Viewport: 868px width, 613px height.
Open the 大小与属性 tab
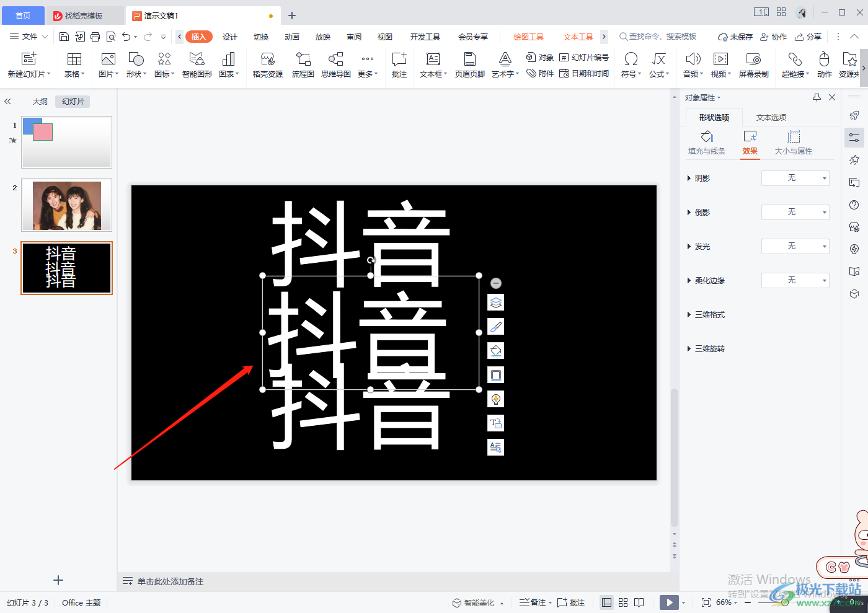[x=794, y=143]
